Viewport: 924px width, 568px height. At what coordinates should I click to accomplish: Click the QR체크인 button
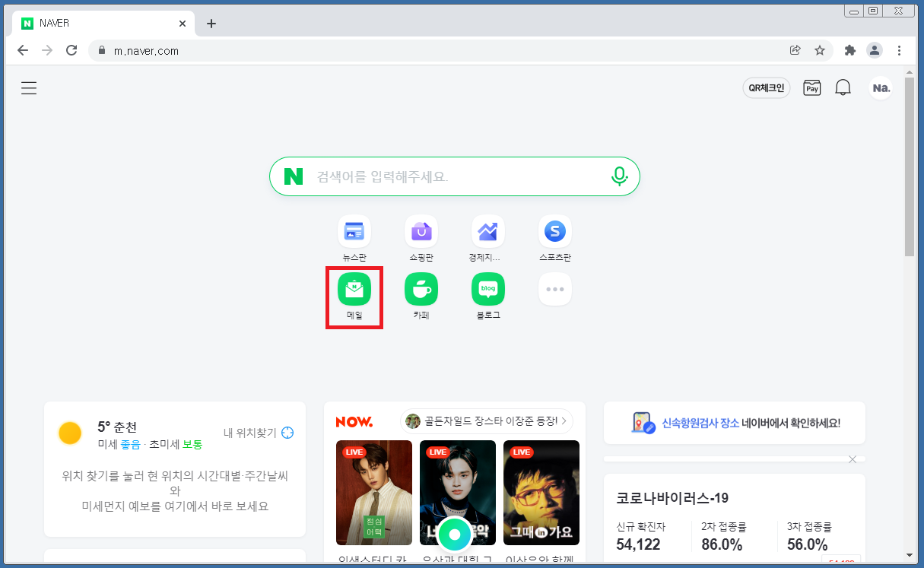point(766,87)
